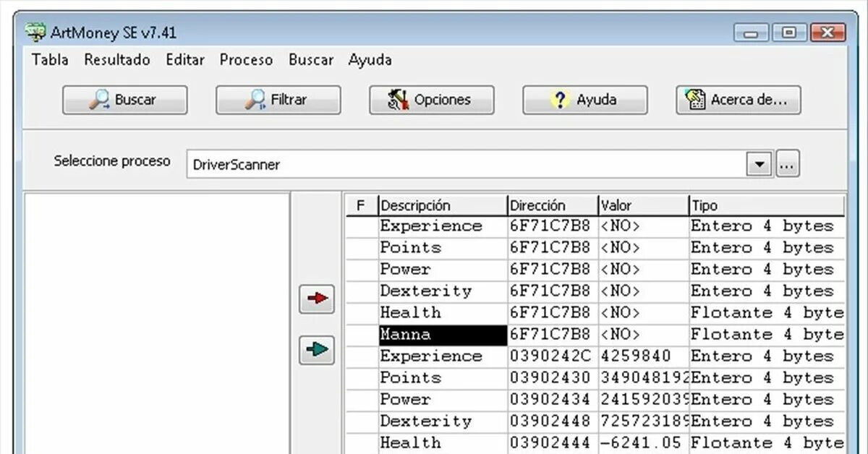Select Points row at address 03902430

pos(595,378)
